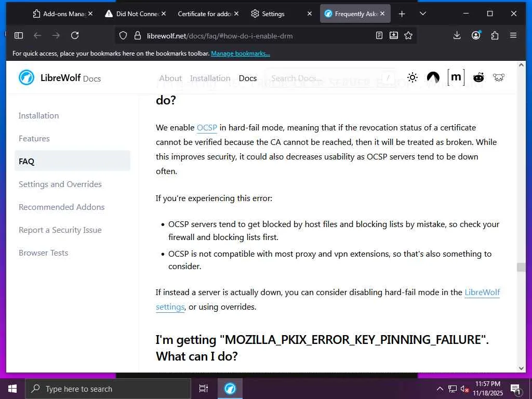Viewport: 532px width, 399px height.
Task: Open the Matrix [m] icon link
Action: click(x=456, y=77)
